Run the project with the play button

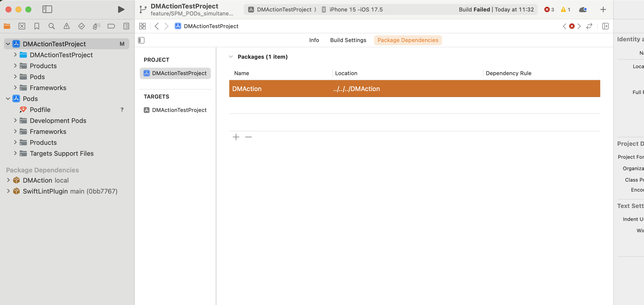click(121, 9)
